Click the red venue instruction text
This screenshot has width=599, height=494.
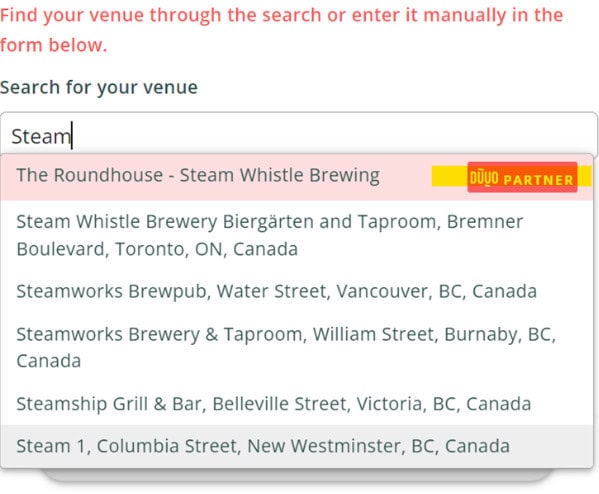pos(282,30)
